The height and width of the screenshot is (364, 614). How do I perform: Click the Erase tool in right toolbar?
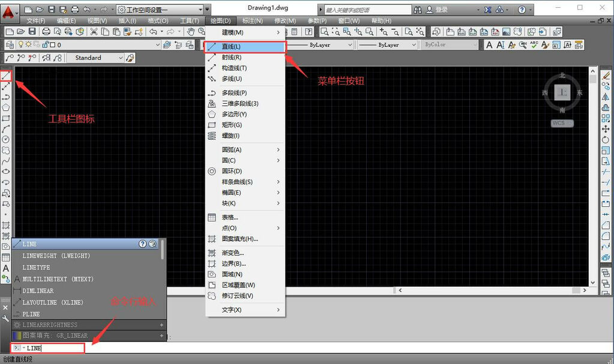(x=606, y=76)
